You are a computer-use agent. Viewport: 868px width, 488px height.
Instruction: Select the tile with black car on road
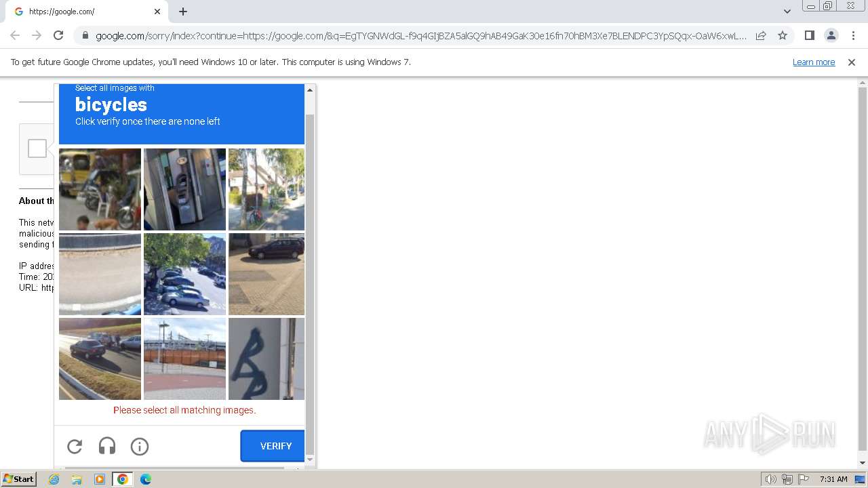100,359
